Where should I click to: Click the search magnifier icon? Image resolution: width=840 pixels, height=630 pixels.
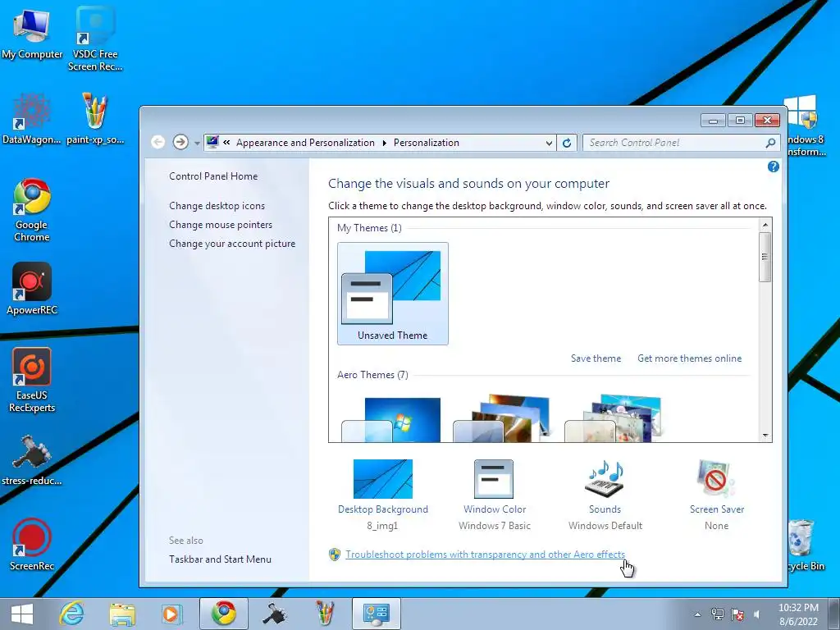(770, 143)
